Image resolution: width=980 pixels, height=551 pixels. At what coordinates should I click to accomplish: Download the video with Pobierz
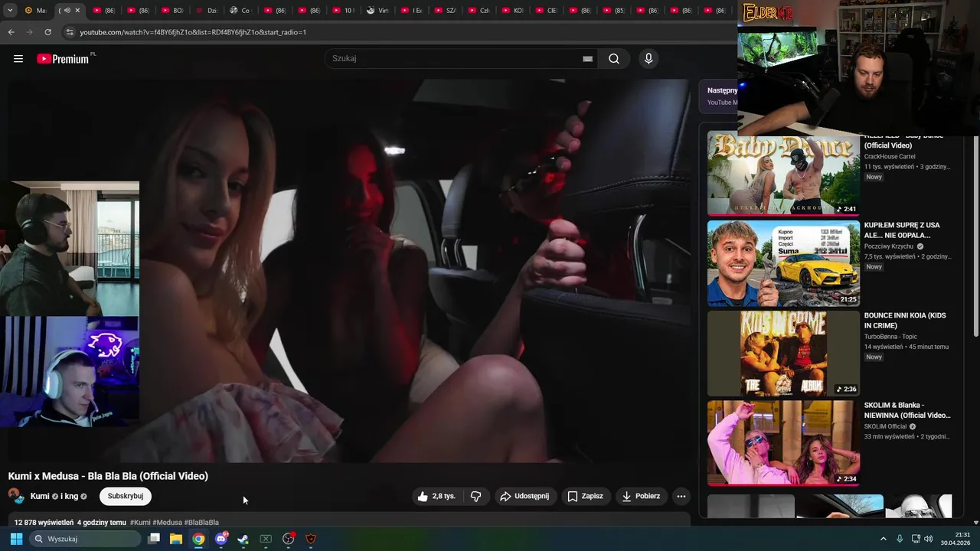pyautogui.click(x=642, y=496)
